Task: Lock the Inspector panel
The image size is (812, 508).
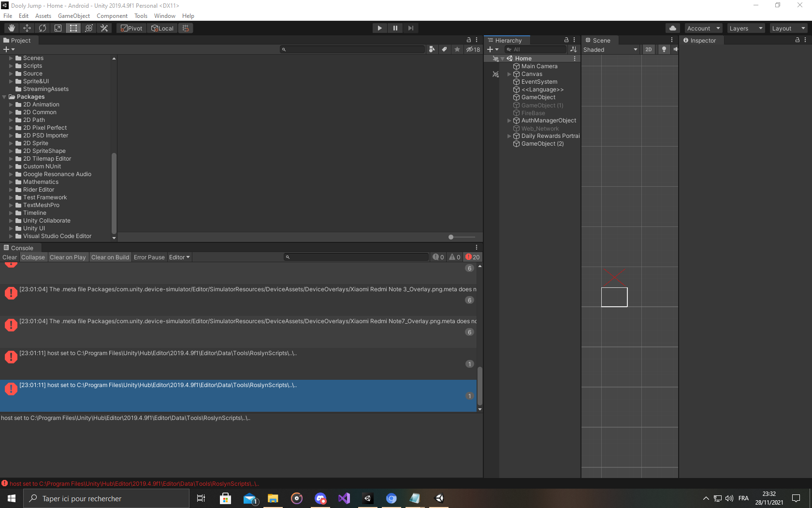Action: pyautogui.click(x=797, y=40)
